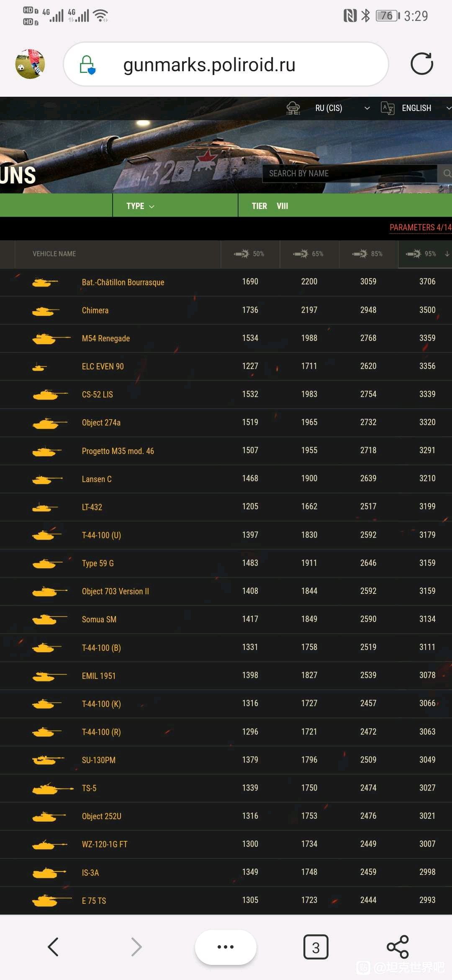
Task: Go back with the browser back arrow
Action: tap(53, 947)
